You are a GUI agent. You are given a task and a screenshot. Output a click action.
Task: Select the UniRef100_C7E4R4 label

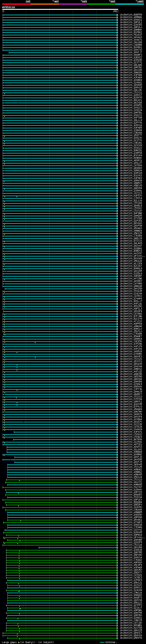point(131,236)
